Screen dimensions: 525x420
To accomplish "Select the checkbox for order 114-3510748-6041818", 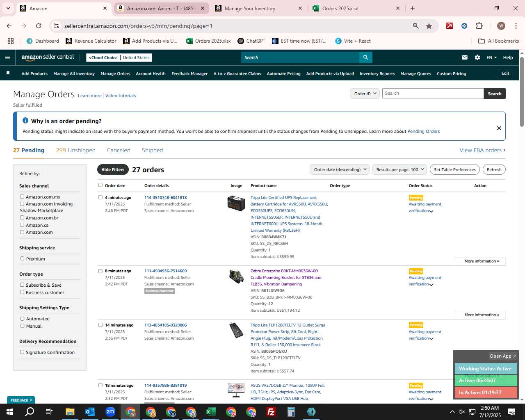I will coord(100,197).
